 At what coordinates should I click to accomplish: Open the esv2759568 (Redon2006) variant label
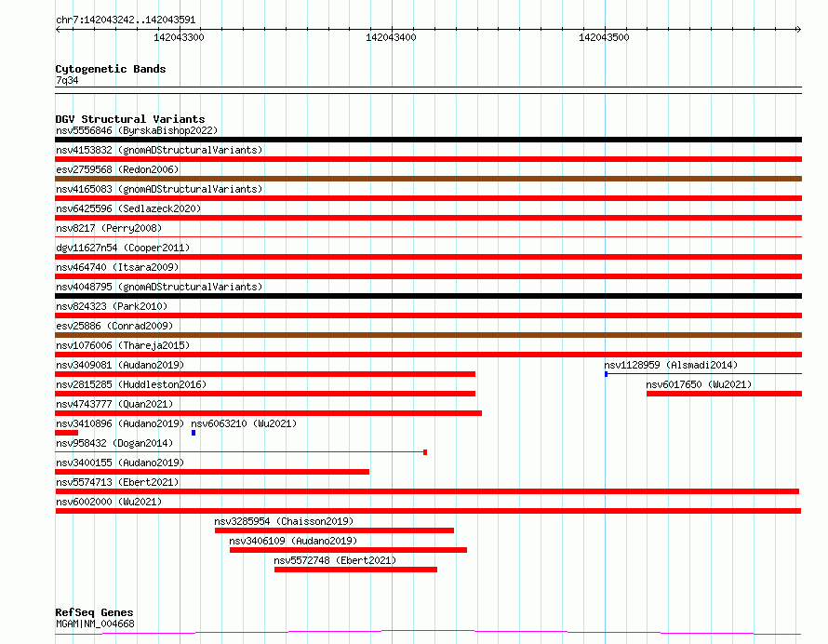[117, 169]
